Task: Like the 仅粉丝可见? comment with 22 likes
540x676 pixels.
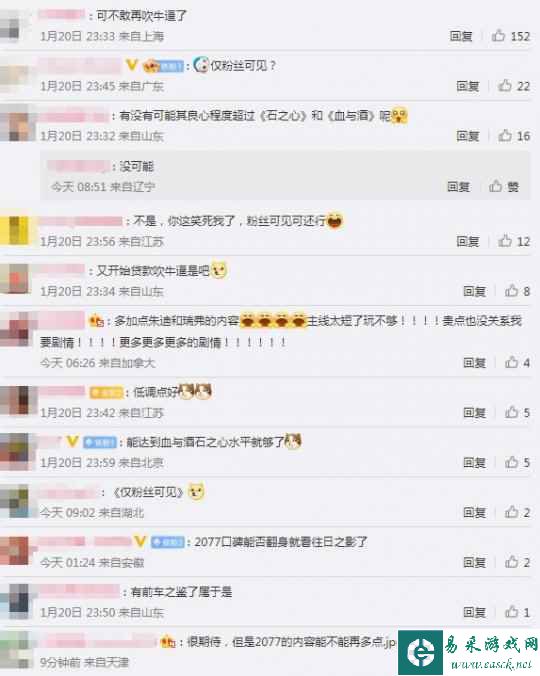Action: coord(505,86)
